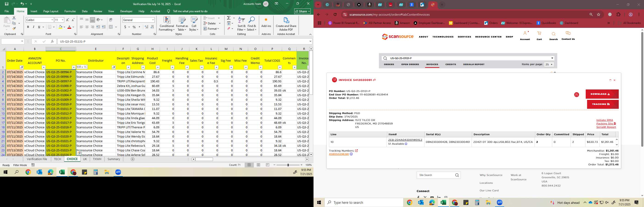
Task: Switch to the Summary sheet tab
Action: pos(114,159)
